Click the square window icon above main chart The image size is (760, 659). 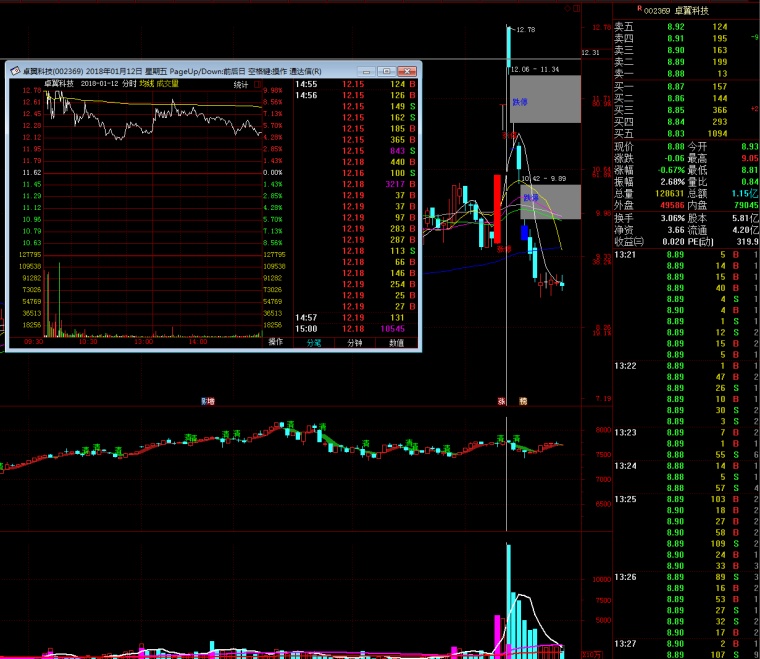coord(576,8)
